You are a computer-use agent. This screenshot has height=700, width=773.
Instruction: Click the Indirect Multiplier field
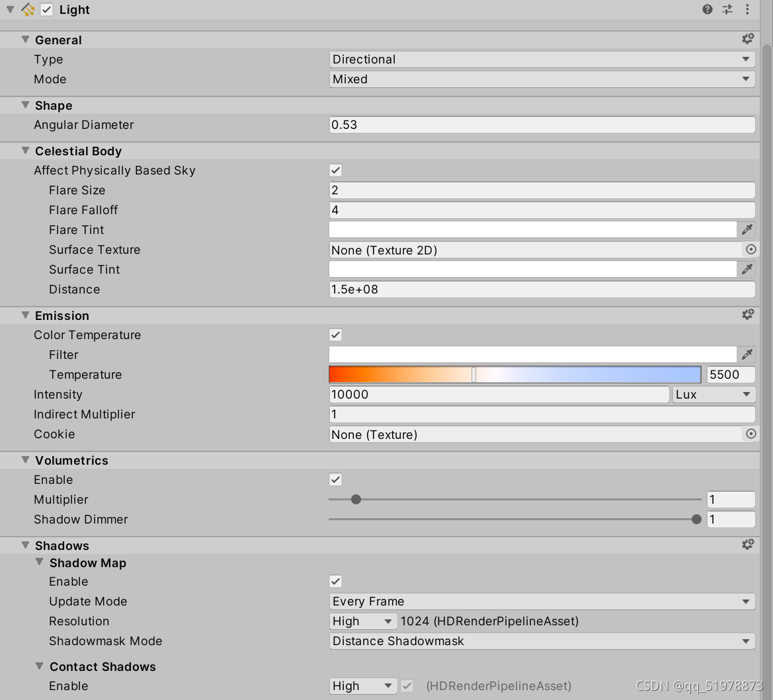(x=542, y=414)
